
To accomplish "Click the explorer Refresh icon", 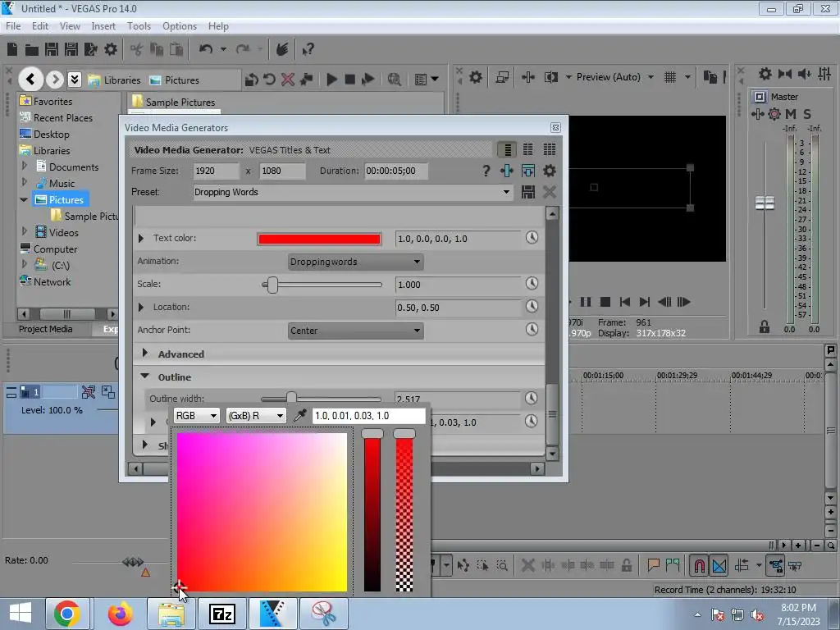I will tap(269, 80).
